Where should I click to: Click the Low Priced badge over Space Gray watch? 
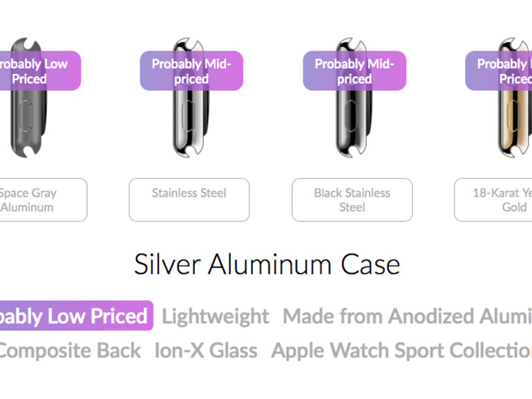click(35, 71)
